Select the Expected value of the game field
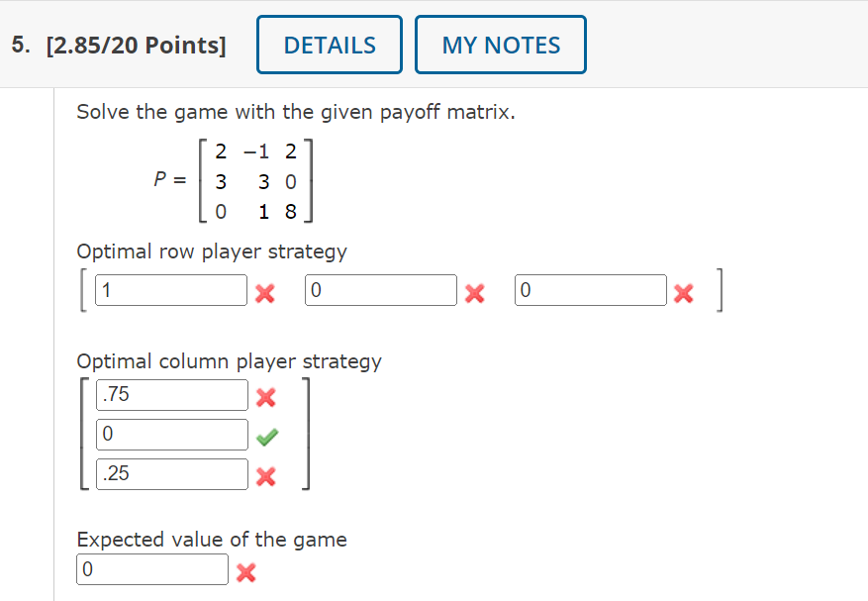 151,568
